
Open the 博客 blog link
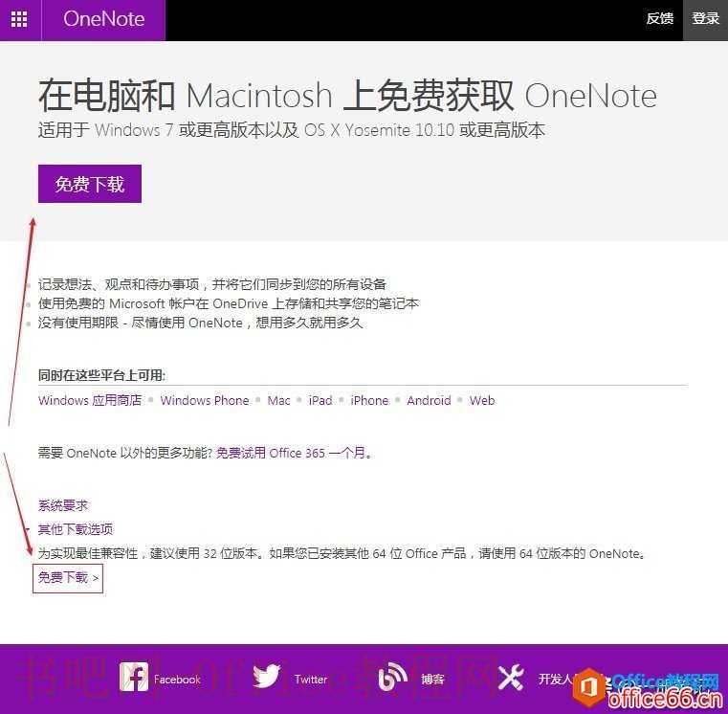click(432, 680)
